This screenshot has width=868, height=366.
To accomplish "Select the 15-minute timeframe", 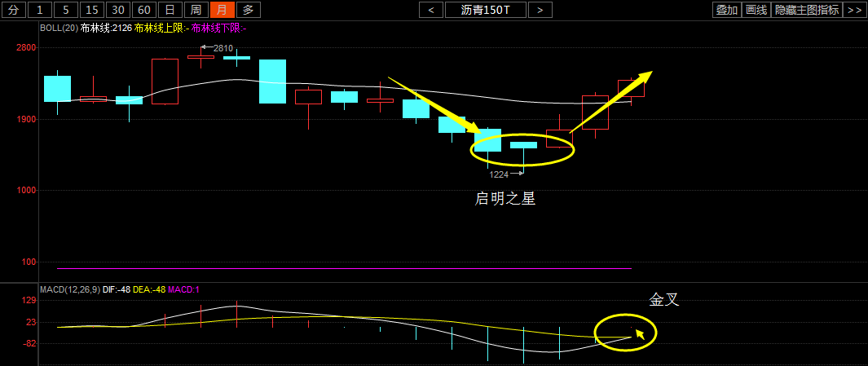I will coord(92,10).
